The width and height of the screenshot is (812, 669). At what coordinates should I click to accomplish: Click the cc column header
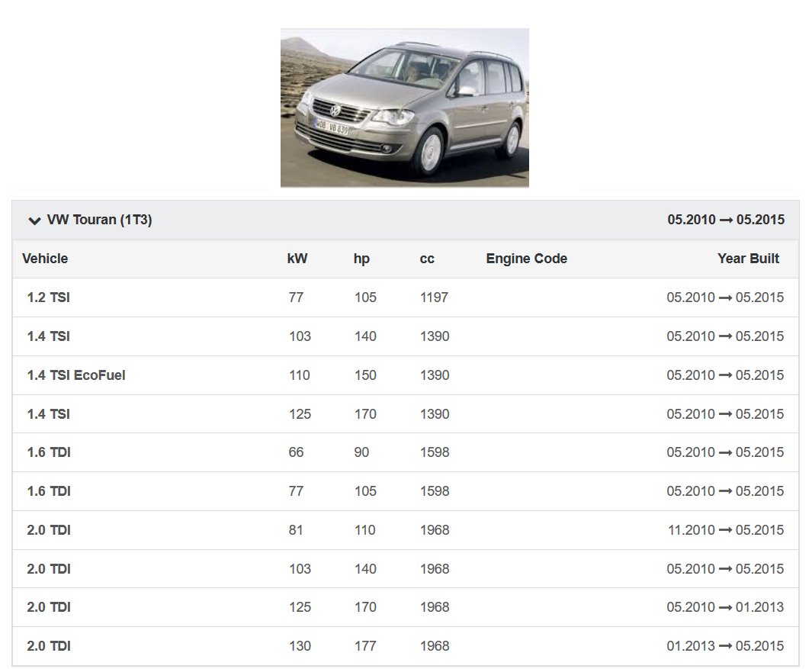pyautogui.click(x=427, y=259)
